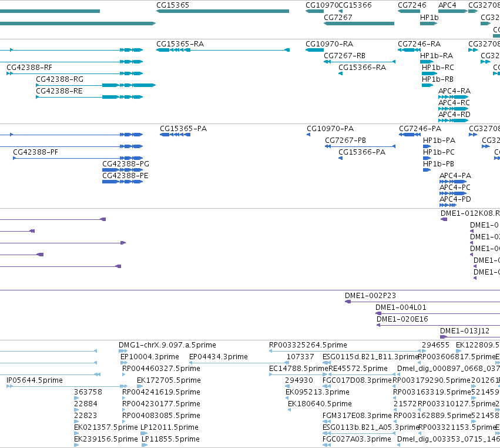Image resolution: width=500 pixels, height=448 pixels.
Task: Click the APC4-RC transcript label
Action: 454,103
